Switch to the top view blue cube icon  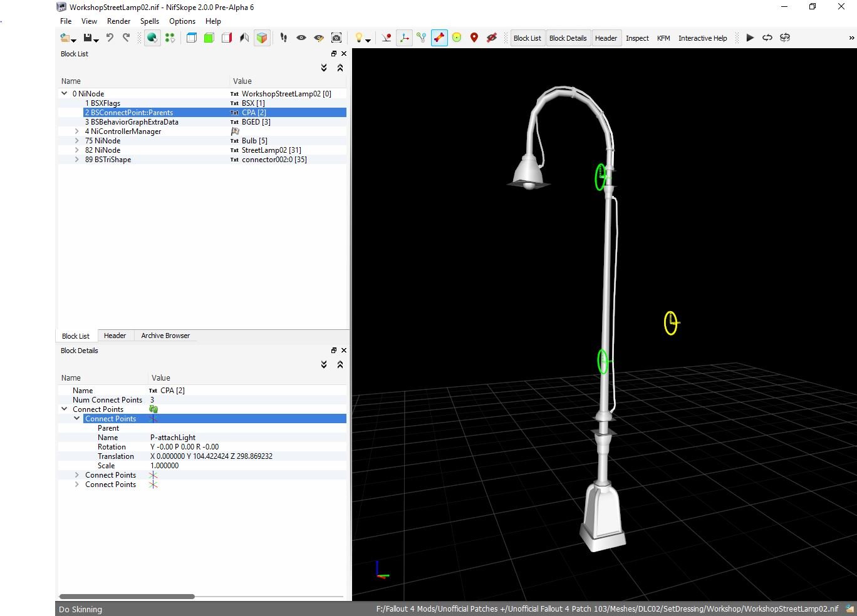pyautogui.click(x=192, y=38)
